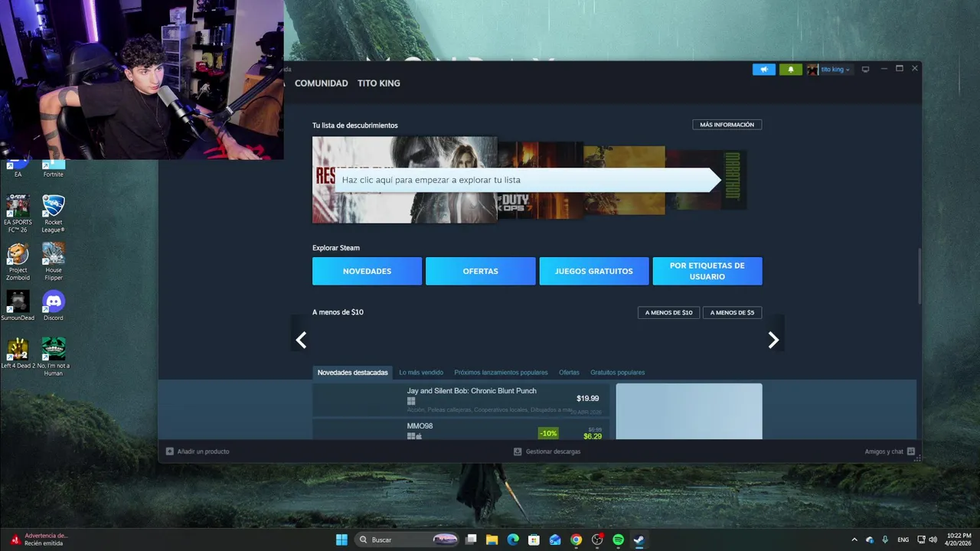This screenshot has height=551, width=980.
Task: Click Resident Evil discovery queue thumbnail
Action: (405, 180)
